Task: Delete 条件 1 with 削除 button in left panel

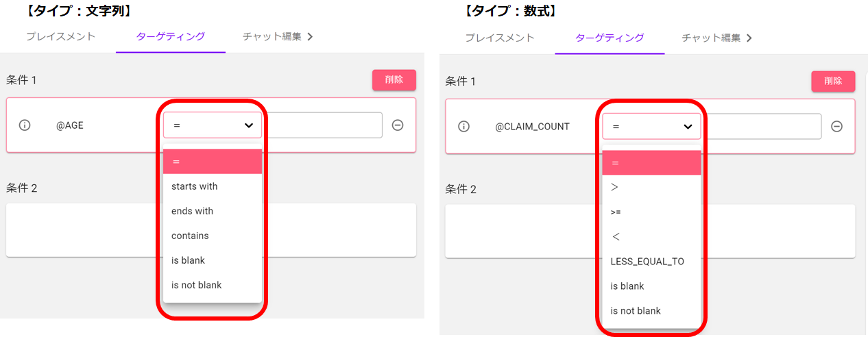Action: 394,79
